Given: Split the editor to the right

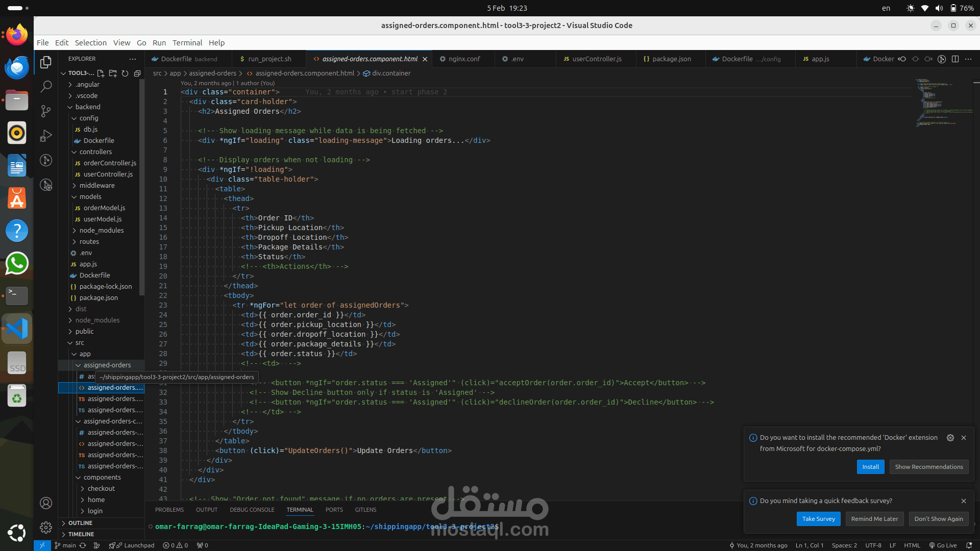Looking at the screenshot, I should click(x=955, y=59).
